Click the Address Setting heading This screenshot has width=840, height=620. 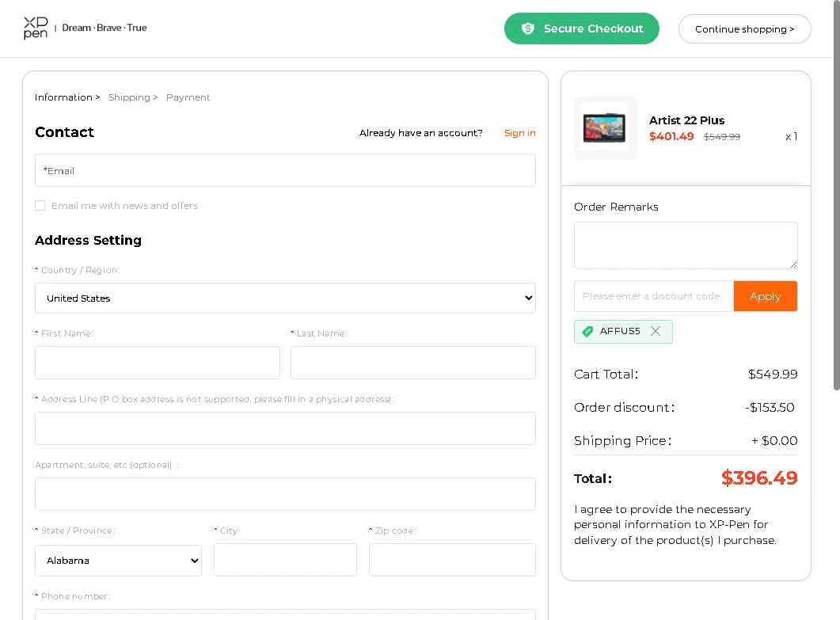pos(89,240)
